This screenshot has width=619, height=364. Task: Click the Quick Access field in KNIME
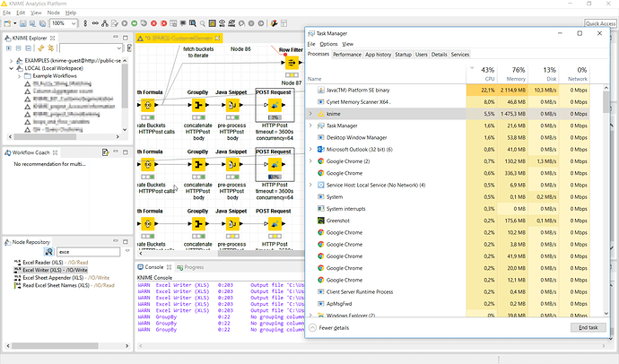click(600, 23)
